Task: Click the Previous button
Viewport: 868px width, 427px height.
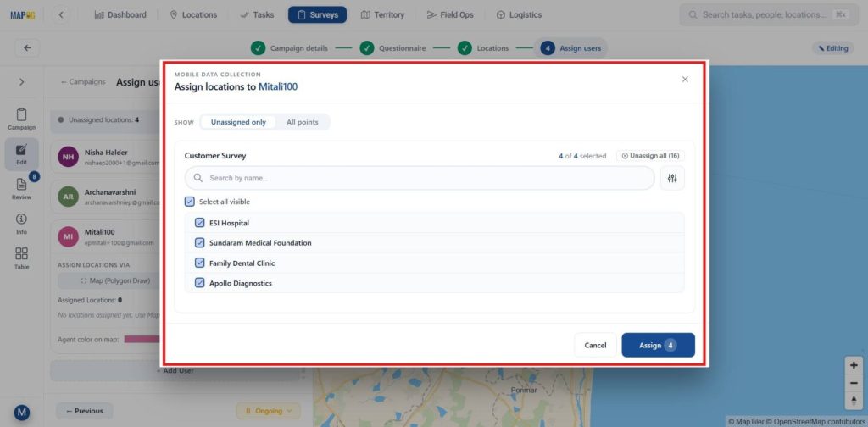Action: (x=84, y=411)
